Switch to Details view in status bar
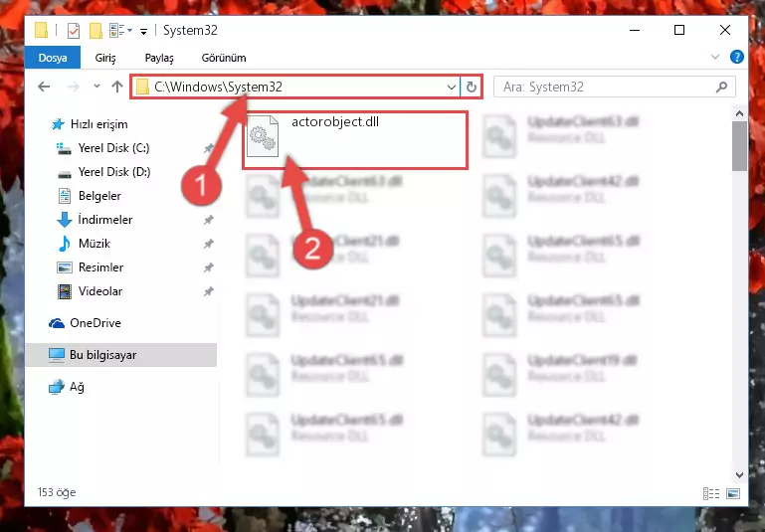This screenshot has height=532, width=765. click(x=711, y=494)
